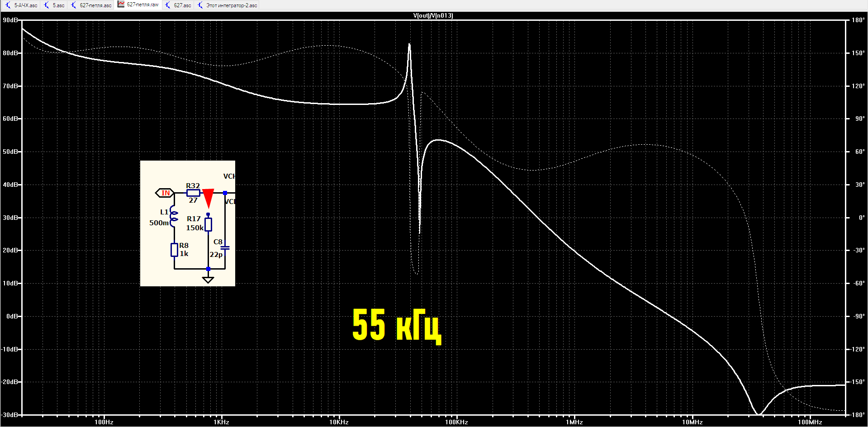Click the schematic icon on the 627.asc tab
The height and width of the screenshot is (427, 868).
[168, 5]
